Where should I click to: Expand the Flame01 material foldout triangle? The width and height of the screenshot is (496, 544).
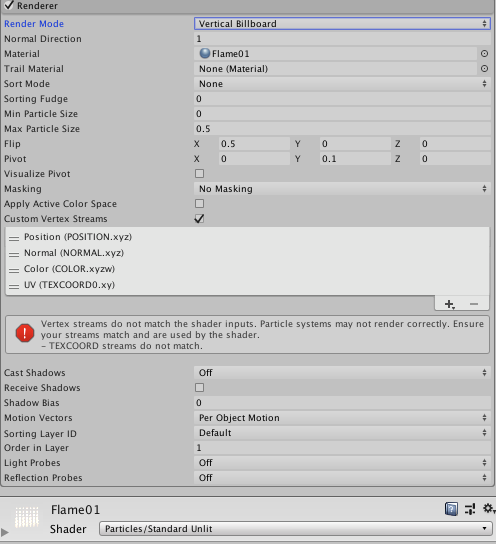pos(5,532)
